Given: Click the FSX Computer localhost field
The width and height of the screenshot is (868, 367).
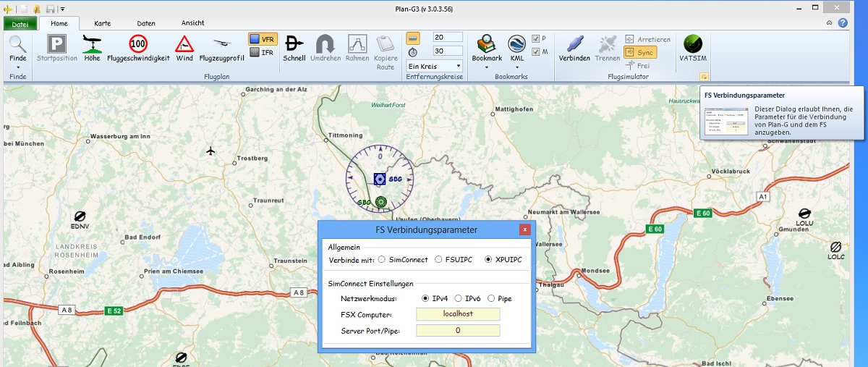Looking at the screenshot, I should tap(458, 314).
